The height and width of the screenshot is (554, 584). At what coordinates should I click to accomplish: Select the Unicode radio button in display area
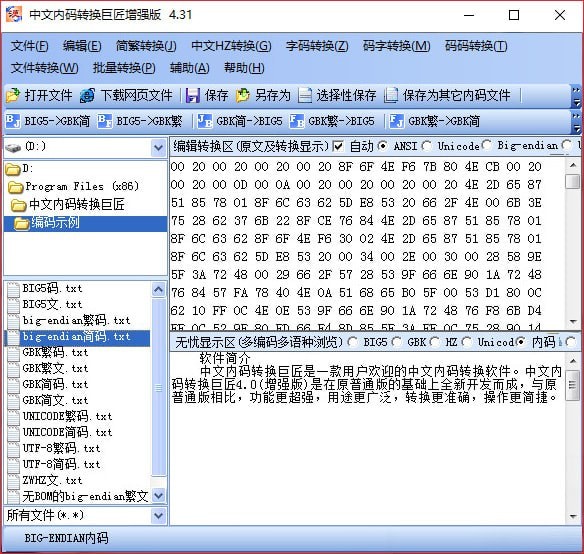(467, 341)
